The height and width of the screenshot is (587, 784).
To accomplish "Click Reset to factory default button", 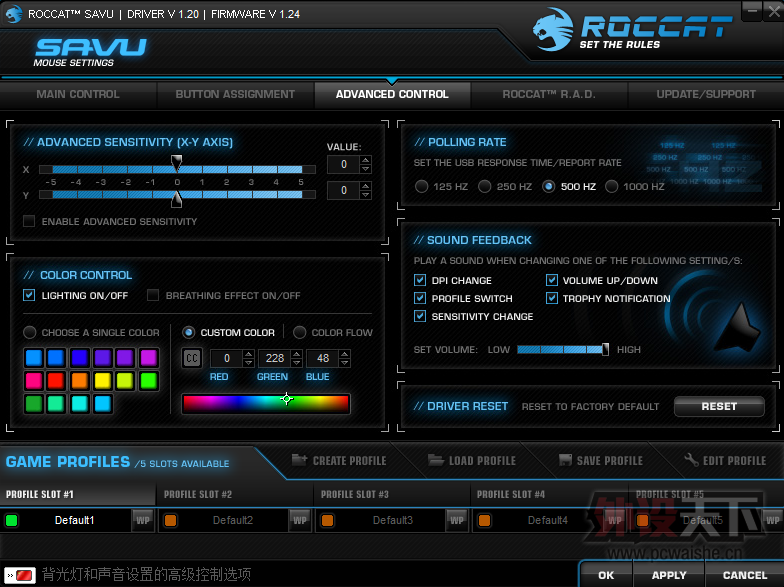I will coord(719,406).
